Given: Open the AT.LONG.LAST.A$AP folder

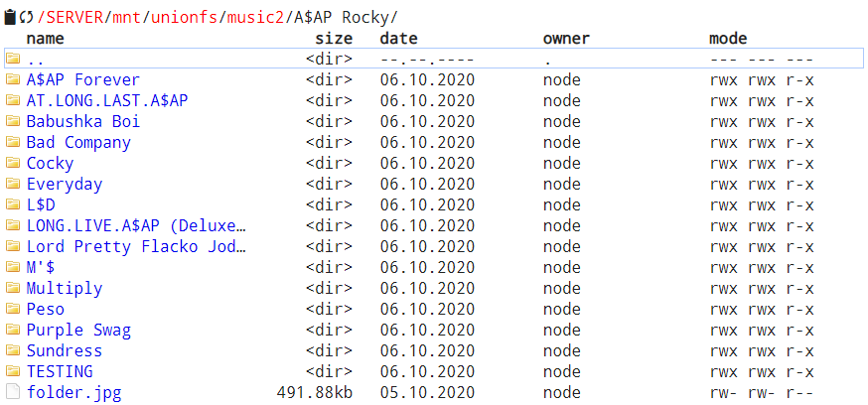Looking at the screenshot, I should (x=107, y=100).
